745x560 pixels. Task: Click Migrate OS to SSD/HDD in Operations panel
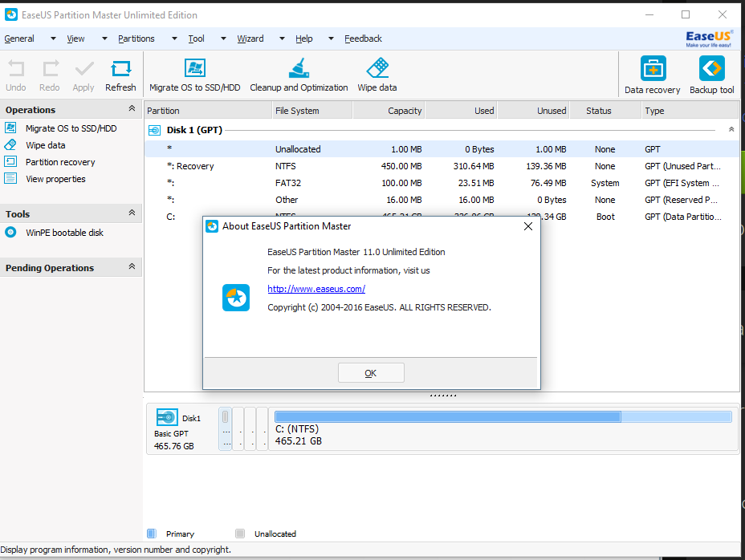tap(71, 128)
